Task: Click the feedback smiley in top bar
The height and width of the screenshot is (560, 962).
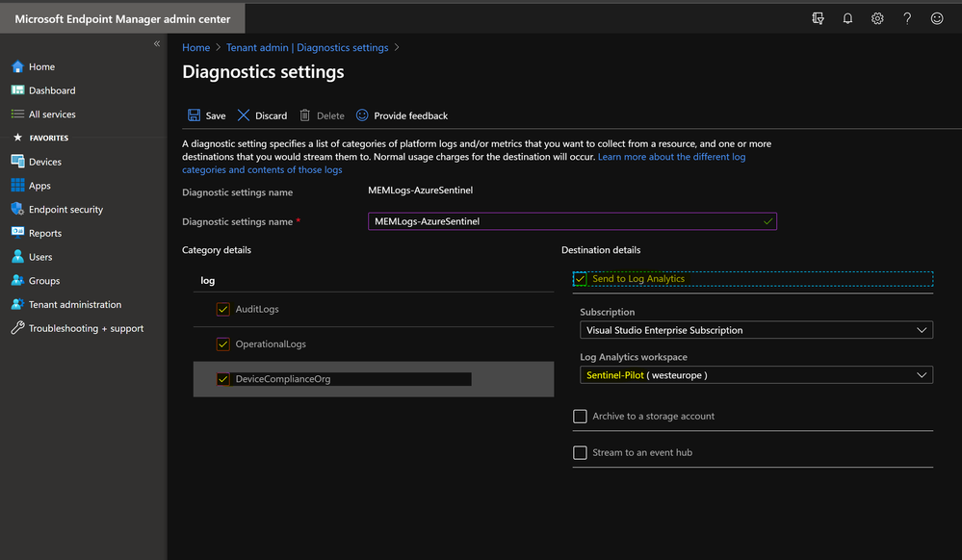Action: pyautogui.click(x=937, y=18)
